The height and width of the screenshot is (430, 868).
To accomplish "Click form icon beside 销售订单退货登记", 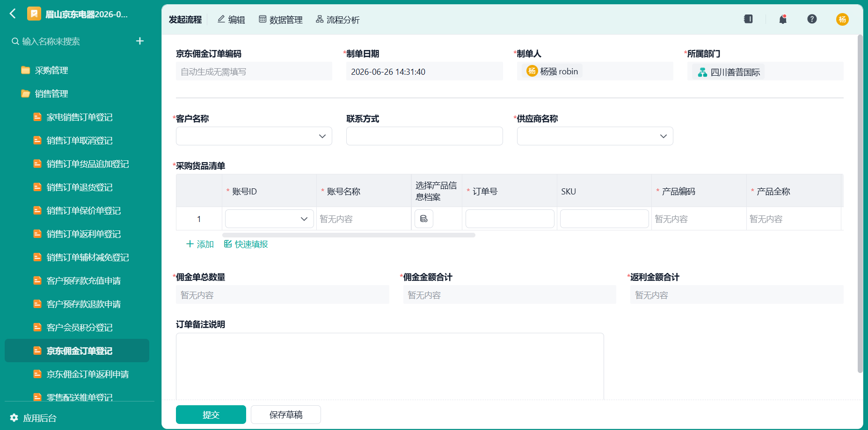I will point(37,187).
